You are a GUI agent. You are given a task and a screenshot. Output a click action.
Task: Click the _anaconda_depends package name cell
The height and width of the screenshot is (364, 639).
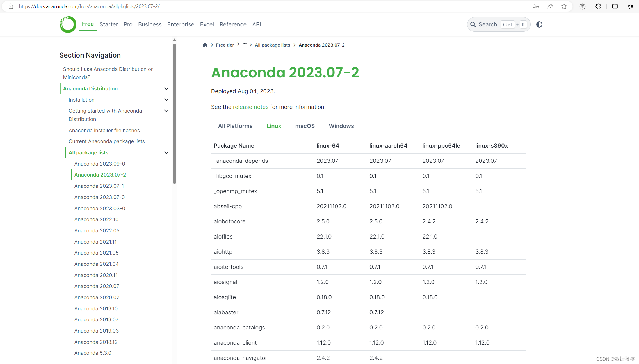tap(241, 161)
